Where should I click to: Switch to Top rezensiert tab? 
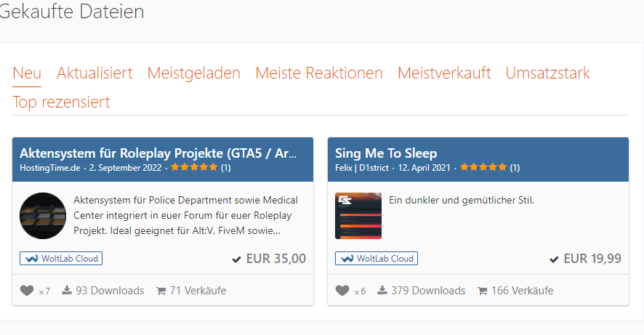point(61,102)
